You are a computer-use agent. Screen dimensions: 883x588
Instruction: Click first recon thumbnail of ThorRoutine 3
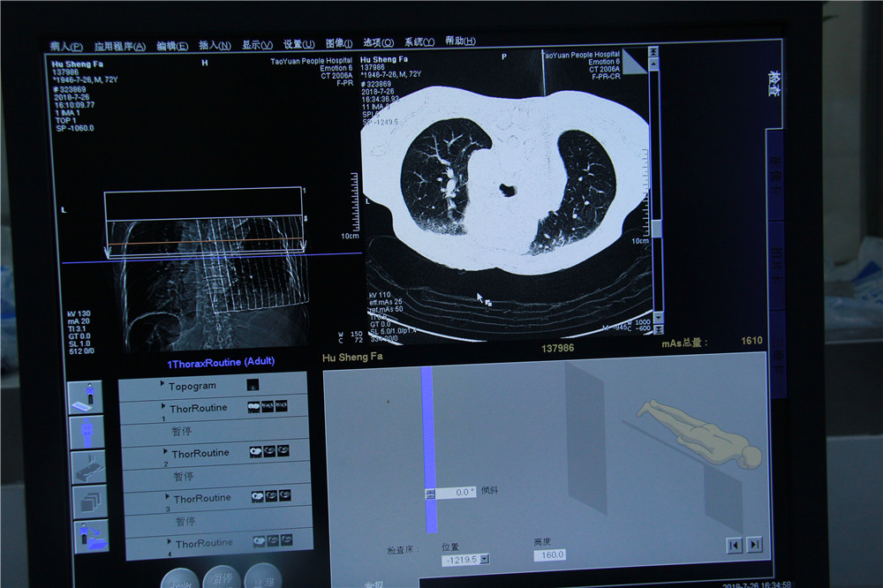(x=257, y=497)
